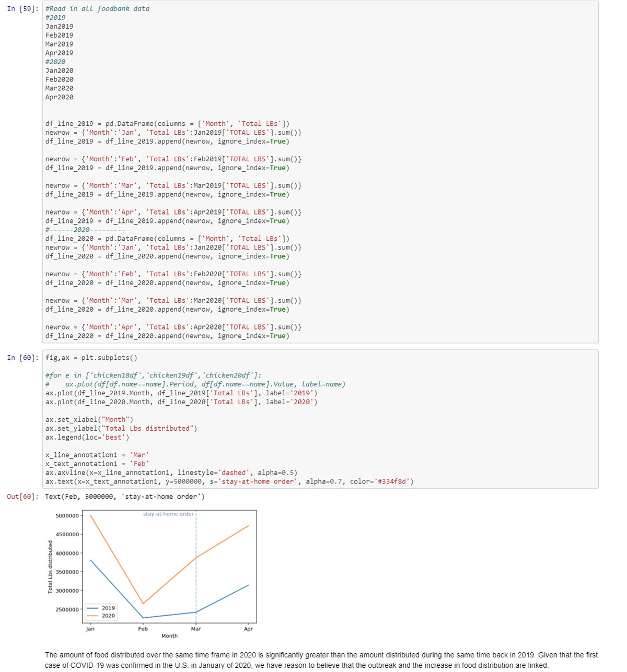Click the newrow line summing Jan2019['TOTAL LBS']
This screenshot has height=672, width=627.
(x=173, y=133)
